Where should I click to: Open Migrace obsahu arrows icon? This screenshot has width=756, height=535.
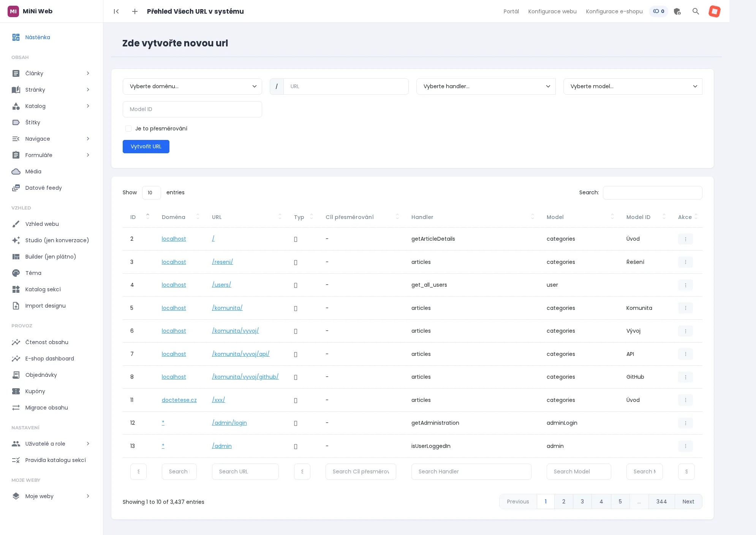click(16, 408)
